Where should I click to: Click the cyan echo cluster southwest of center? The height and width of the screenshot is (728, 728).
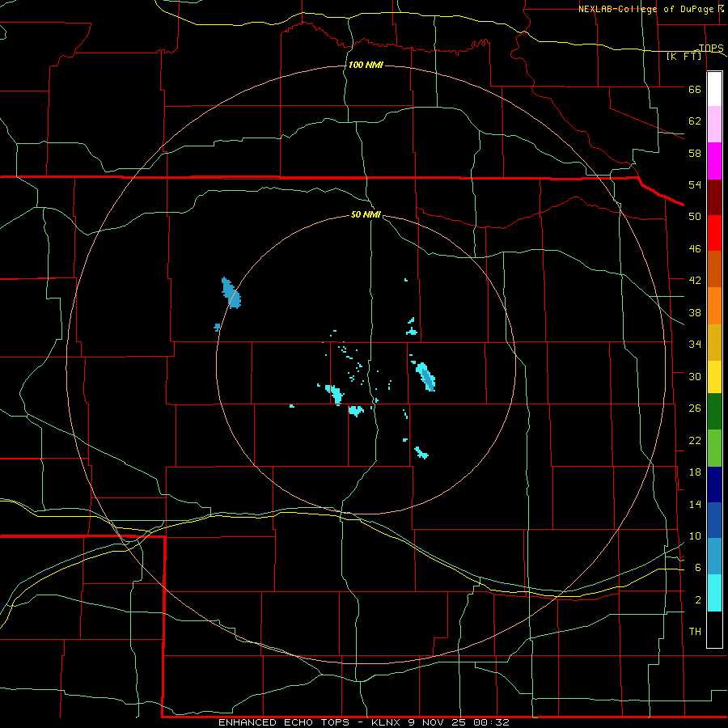pos(335,394)
